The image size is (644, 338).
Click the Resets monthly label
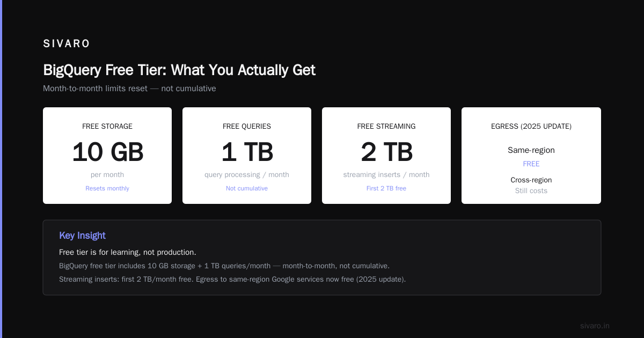(x=107, y=188)
